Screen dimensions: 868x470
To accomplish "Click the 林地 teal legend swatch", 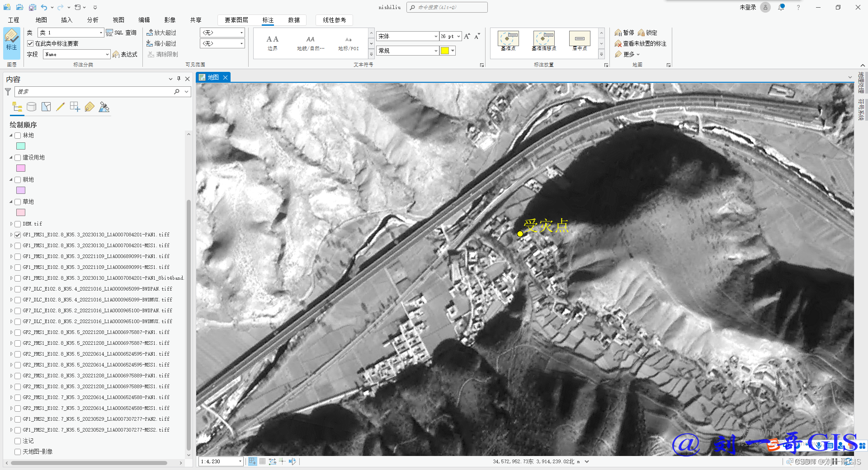I will pyautogui.click(x=21, y=146).
